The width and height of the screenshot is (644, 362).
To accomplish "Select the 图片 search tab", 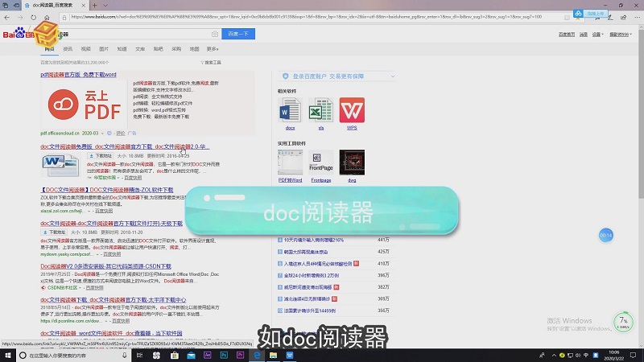I will click(104, 49).
